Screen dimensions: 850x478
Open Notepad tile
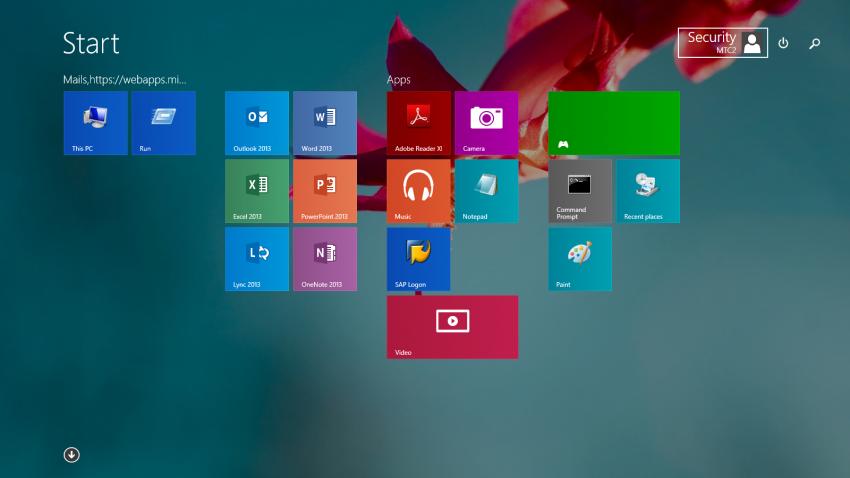click(486, 191)
